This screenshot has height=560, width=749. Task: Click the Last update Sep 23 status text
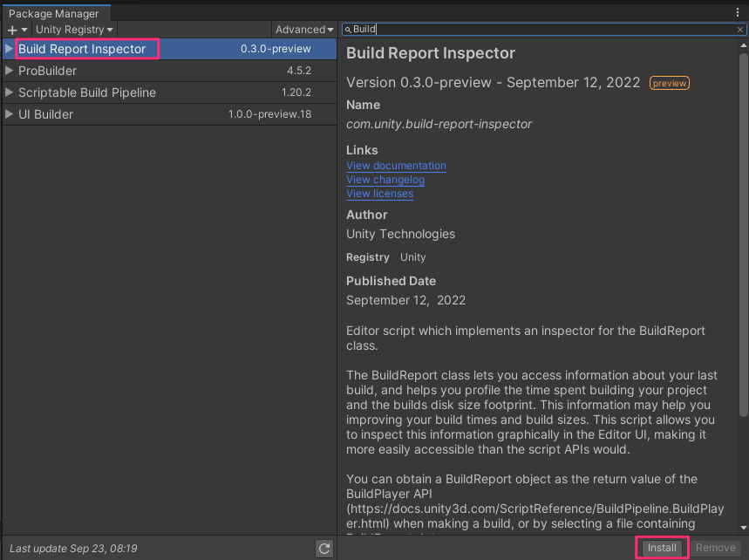tap(73, 549)
